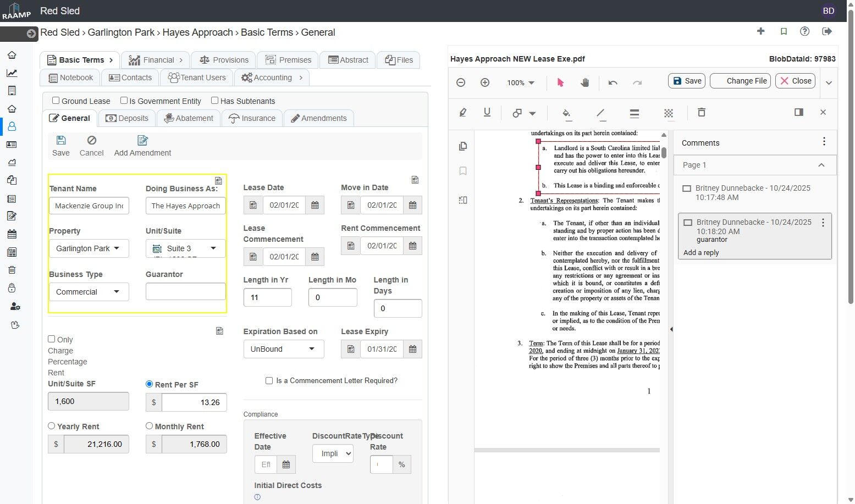Click the undo arrow in PDF toolbar
This screenshot has height=504, width=855.
(613, 82)
